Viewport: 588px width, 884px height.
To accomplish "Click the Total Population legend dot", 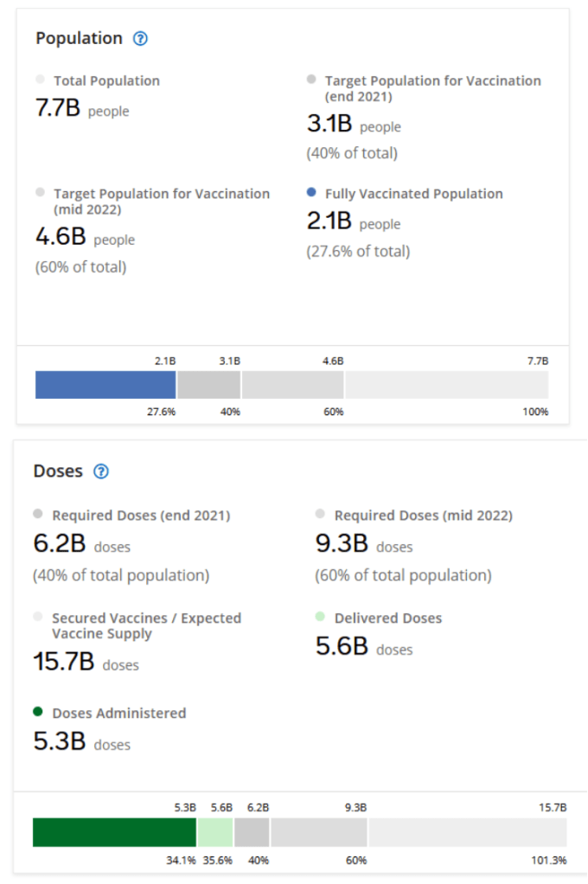I will [40, 80].
